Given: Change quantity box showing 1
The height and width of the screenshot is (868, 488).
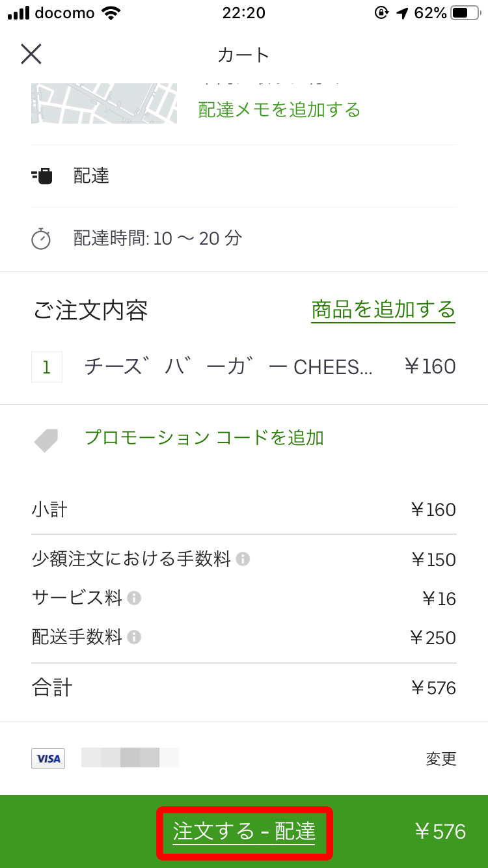Looking at the screenshot, I should point(47,367).
